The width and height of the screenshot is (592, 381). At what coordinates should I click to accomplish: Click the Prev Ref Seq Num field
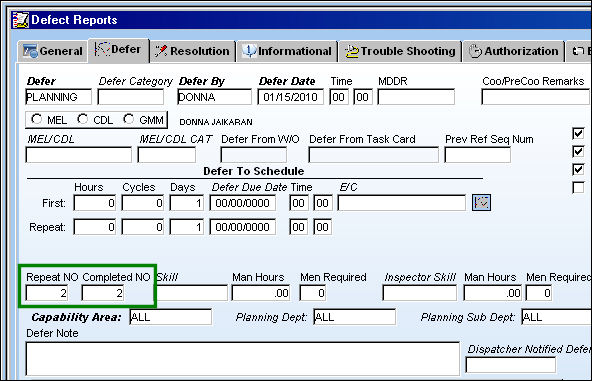click(x=478, y=155)
